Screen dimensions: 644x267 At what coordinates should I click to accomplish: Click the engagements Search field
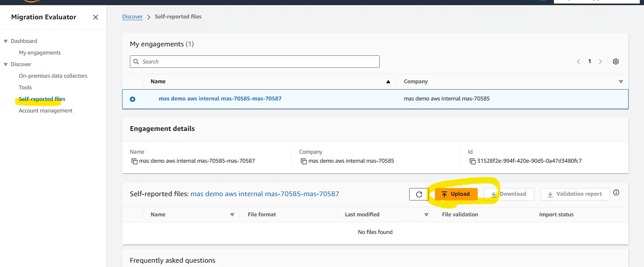[255, 62]
